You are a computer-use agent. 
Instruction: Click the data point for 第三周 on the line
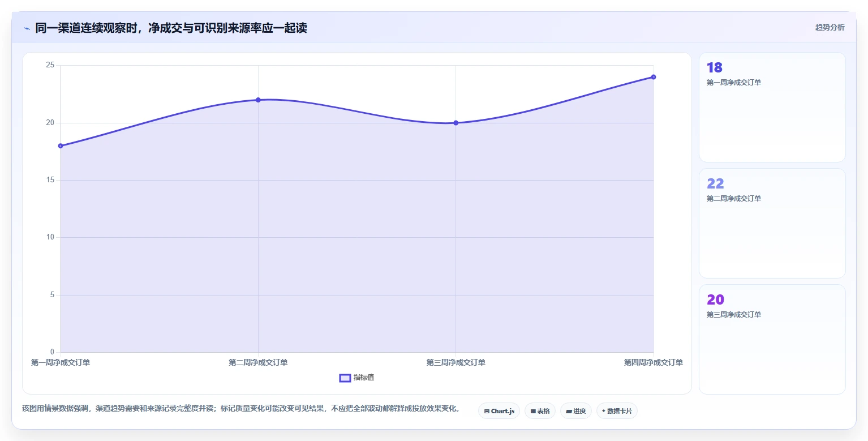[x=456, y=123]
